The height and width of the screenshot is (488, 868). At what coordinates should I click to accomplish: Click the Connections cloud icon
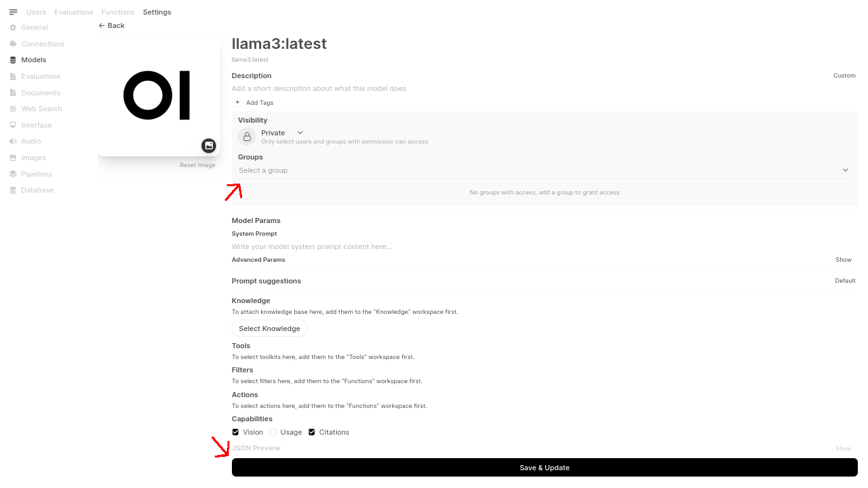[x=13, y=44]
